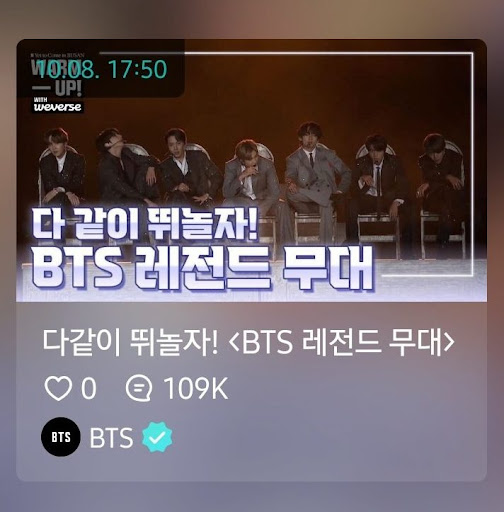
Task: Click the BTS round profile avatar
Action: coord(61,437)
